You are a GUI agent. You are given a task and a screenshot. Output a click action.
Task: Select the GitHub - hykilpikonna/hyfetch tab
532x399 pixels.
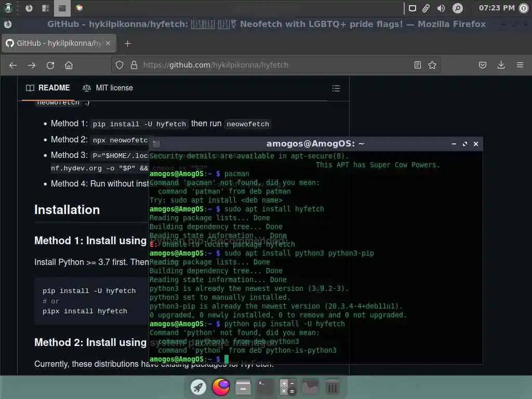pos(59,43)
